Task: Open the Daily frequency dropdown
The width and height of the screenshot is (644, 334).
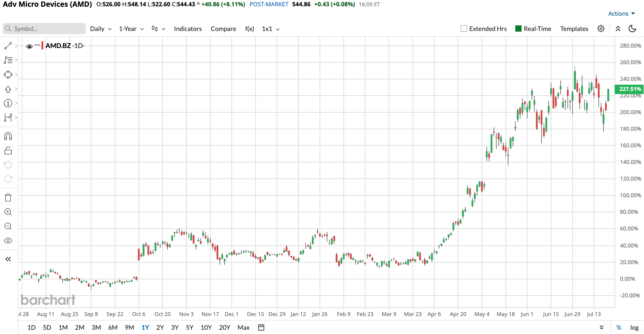Action: [101, 29]
